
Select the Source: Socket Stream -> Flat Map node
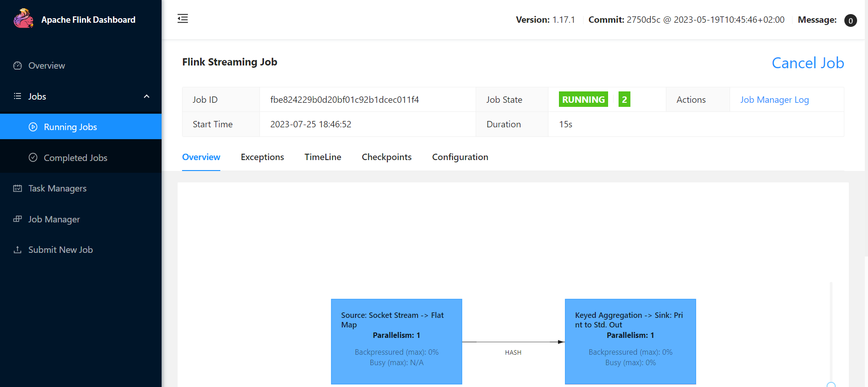click(x=396, y=342)
